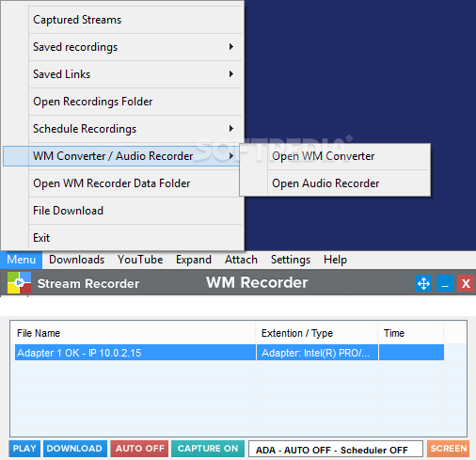Click the ADA - AUTO OFF - Scheduler OFF status field
The width and height of the screenshot is (476, 460).
click(x=336, y=450)
